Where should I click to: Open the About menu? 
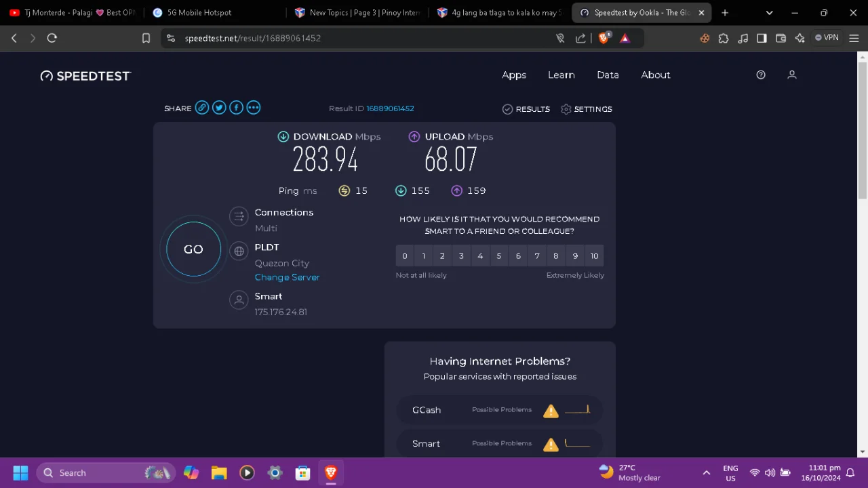click(656, 75)
